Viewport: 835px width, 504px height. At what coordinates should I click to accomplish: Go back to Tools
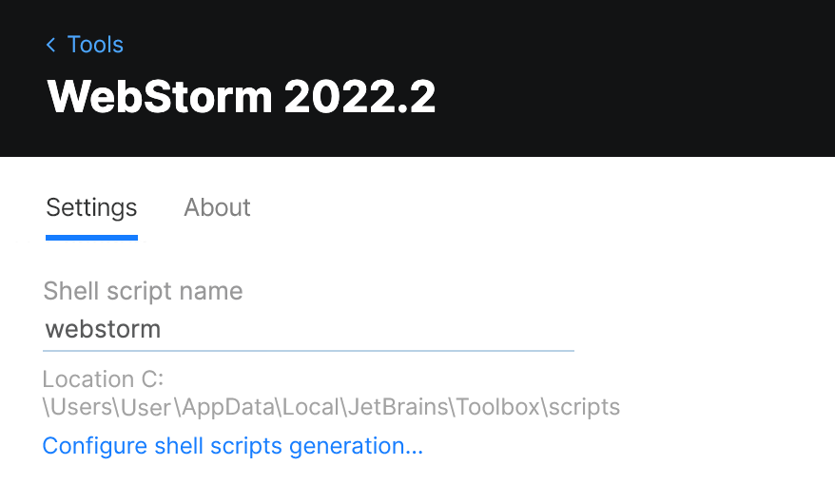coord(95,45)
